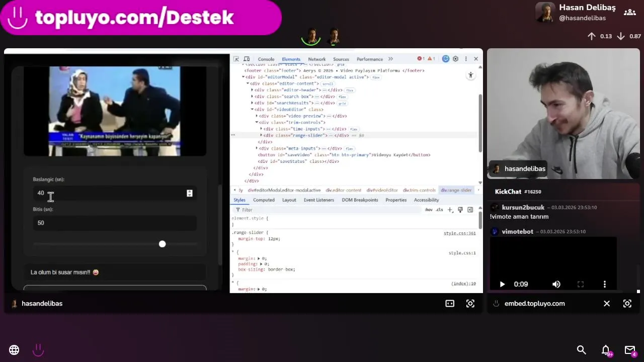Open the Hasan Delibaş profile avatar

pos(545,13)
